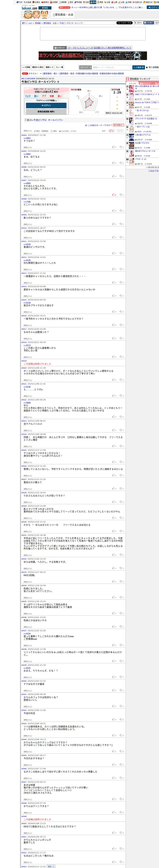The image size is (159, 868).
Task: Click 最初から表示 button
Action: click(x=38, y=67)
